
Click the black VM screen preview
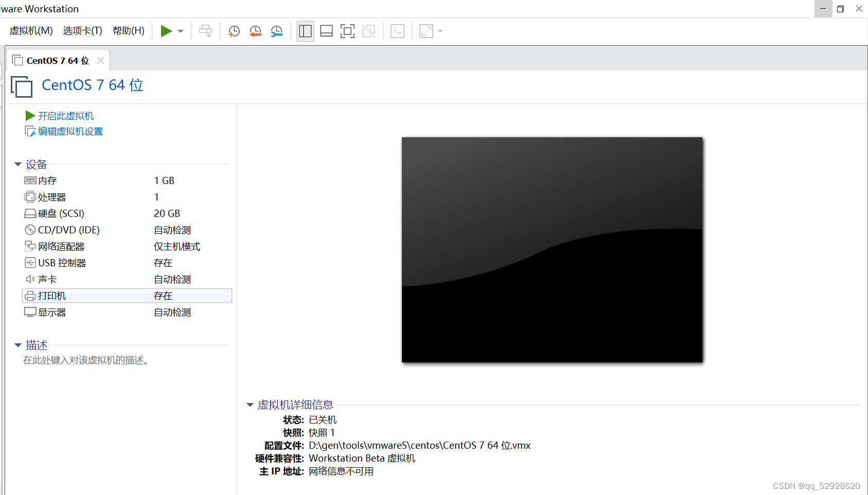tap(552, 250)
